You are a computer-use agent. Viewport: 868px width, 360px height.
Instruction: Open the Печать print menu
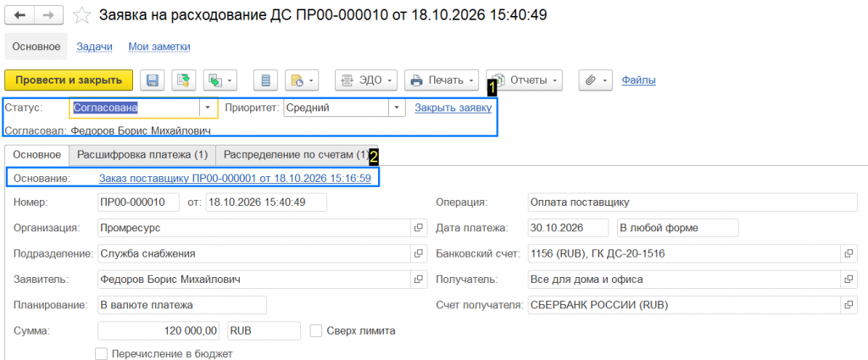click(442, 80)
